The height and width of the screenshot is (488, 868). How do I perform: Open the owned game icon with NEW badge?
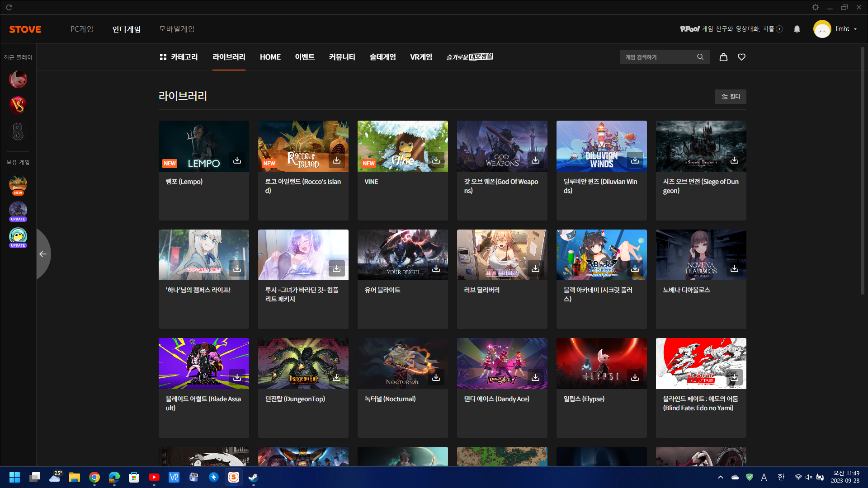coord(18,185)
